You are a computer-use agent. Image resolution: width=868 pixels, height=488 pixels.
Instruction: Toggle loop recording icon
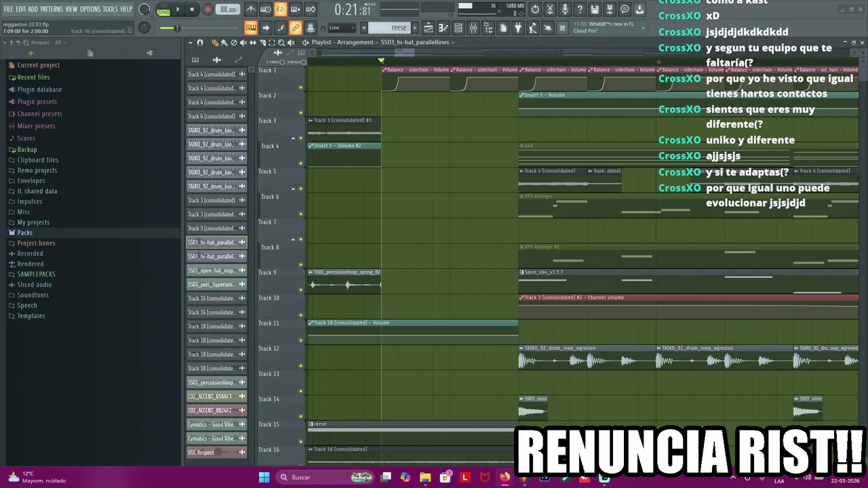coord(311,9)
